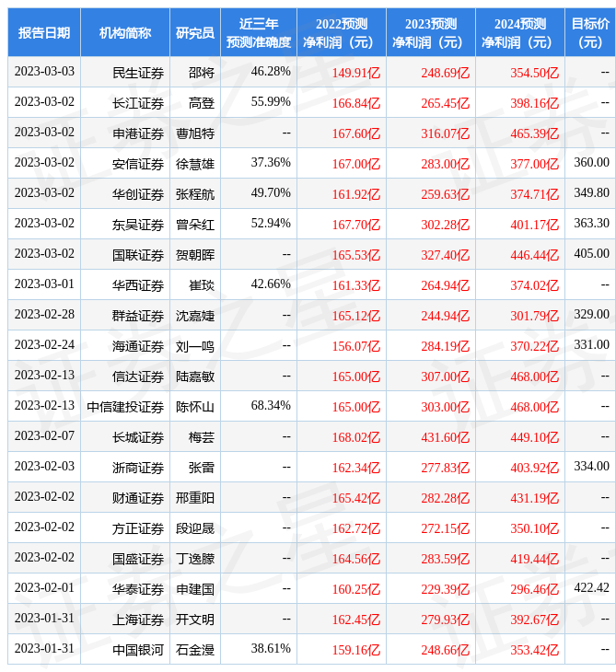Click the 2023 profit value 327.40亿

pos(446,255)
